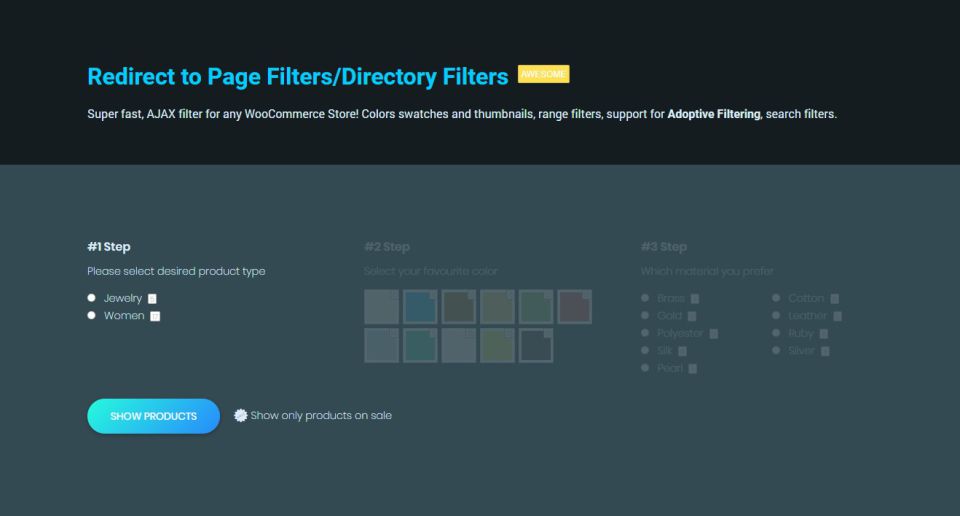The height and width of the screenshot is (516, 960).
Task: Click the count badge next to Women
Action: 155,317
